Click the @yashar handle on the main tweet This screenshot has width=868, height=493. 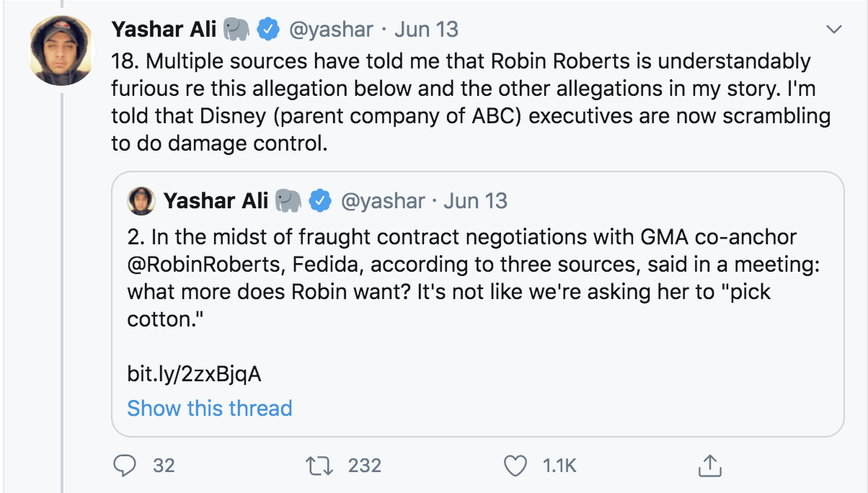pyautogui.click(x=331, y=30)
